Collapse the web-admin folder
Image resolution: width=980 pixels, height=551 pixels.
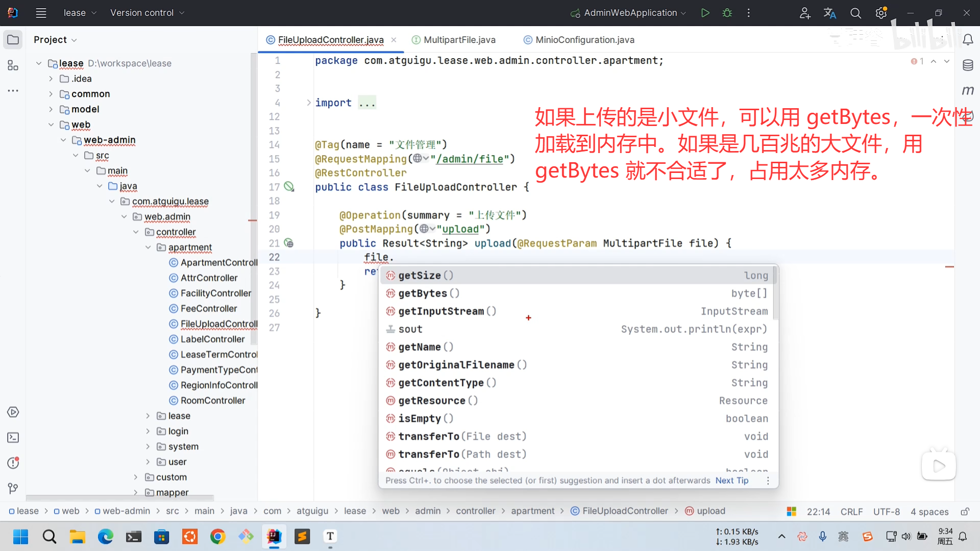pyautogui.click(x=63, y=140)
